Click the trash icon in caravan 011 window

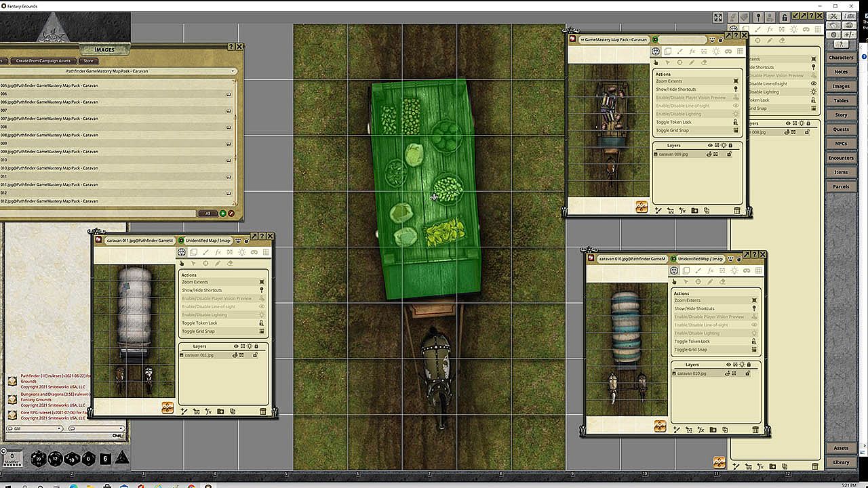[263, 411]
